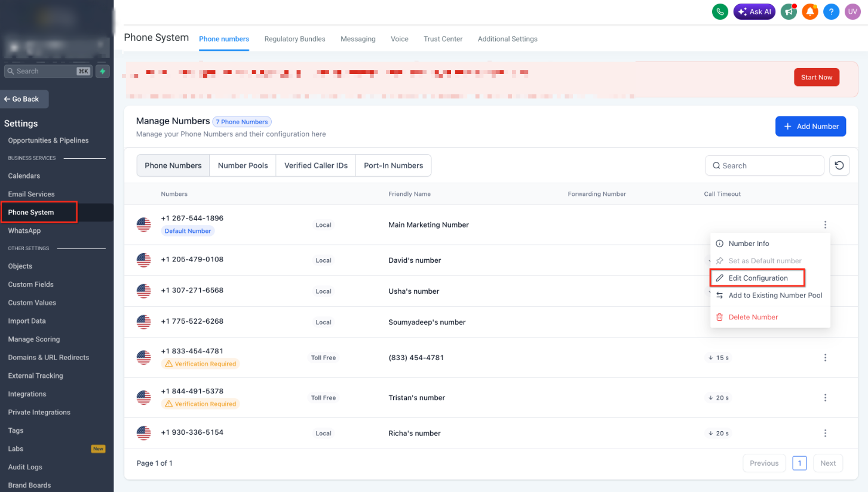Open the UV user avatar
868x492 pixels.
852,11
